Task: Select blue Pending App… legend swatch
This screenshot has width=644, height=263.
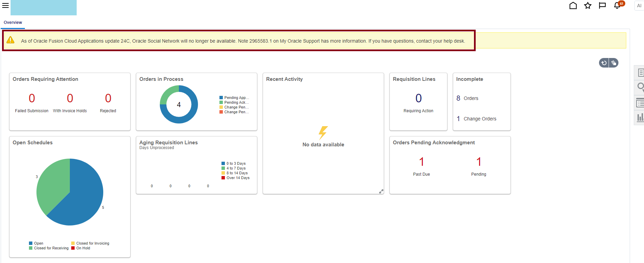Action: [221, 98]
